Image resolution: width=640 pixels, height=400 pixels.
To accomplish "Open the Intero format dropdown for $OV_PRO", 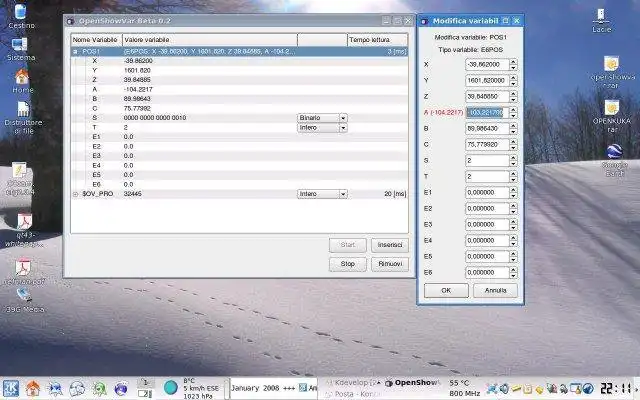I will pos(322,194).
